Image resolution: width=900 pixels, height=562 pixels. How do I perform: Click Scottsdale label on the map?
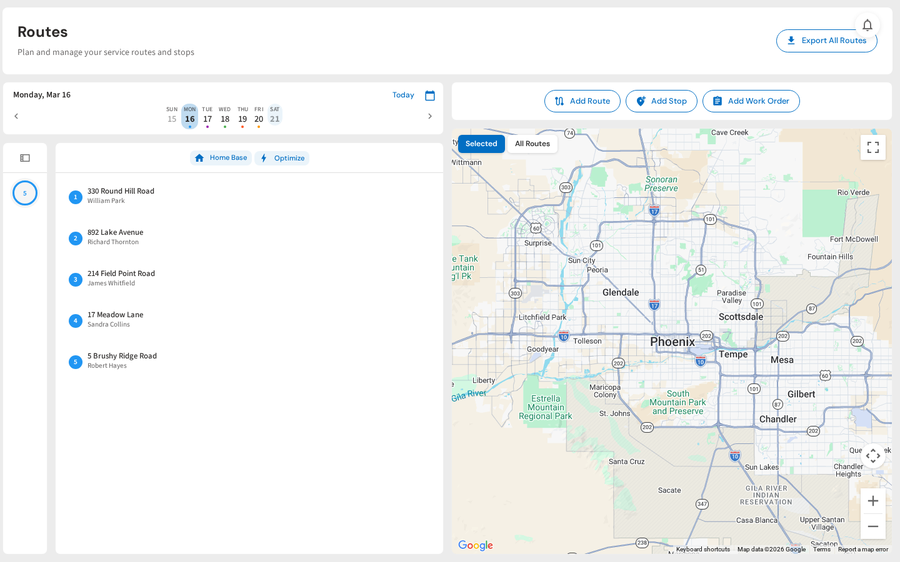[x=741, y=317]
